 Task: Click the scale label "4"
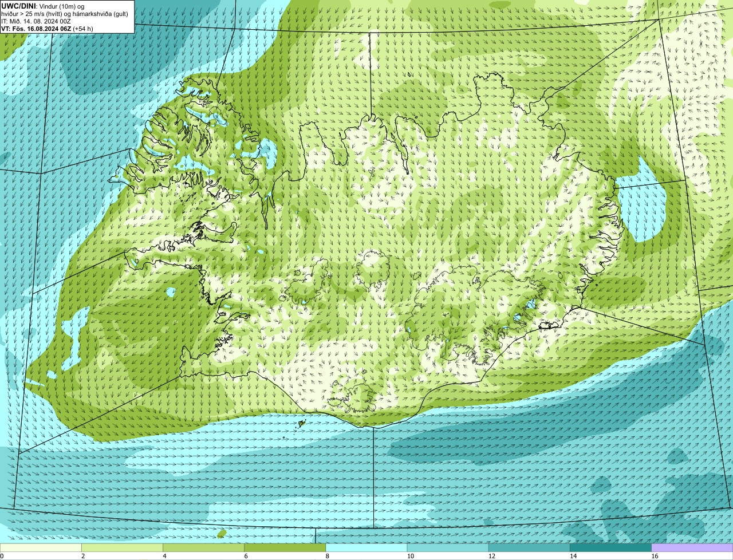(164, 556)
